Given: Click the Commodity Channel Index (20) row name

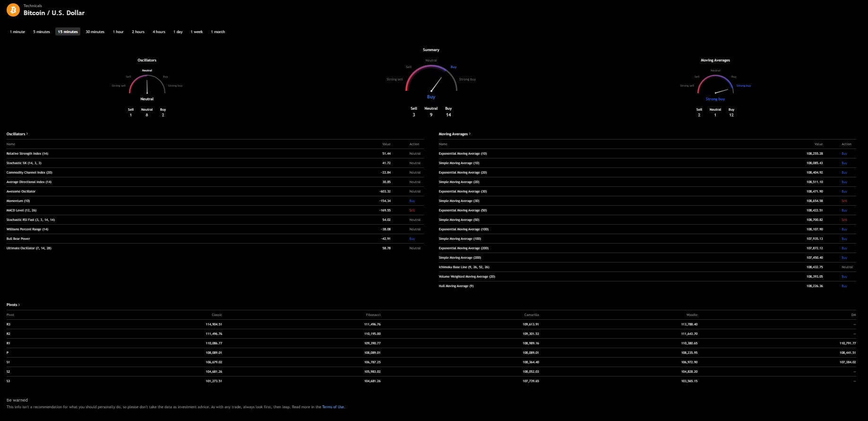Looking at the screenshot, I should [x=29, y=173].
